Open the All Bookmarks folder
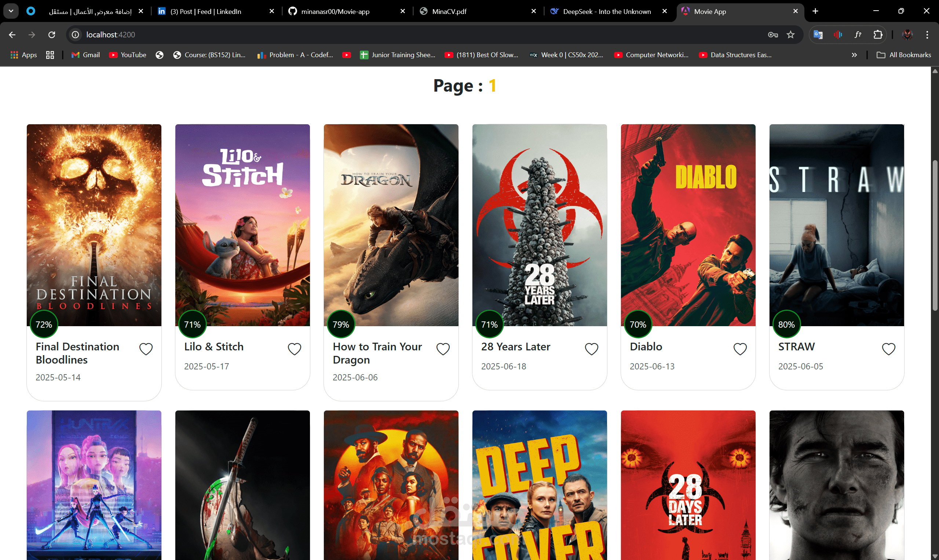 pyautogui.click(x=903, y=55)
